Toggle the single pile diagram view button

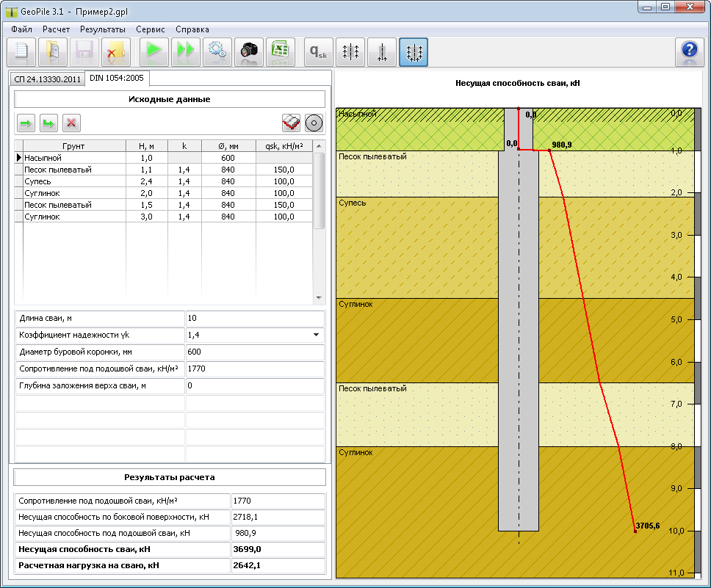382,52
